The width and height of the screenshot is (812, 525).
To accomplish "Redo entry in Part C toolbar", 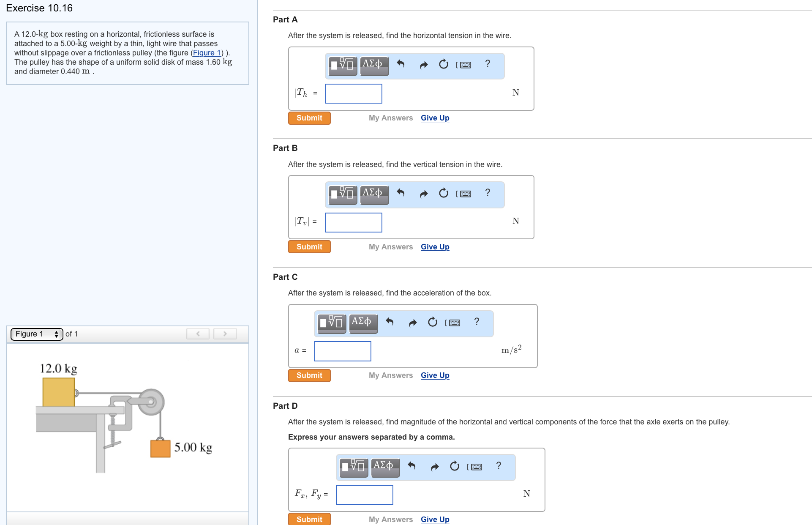I will (x=412, y=323).
